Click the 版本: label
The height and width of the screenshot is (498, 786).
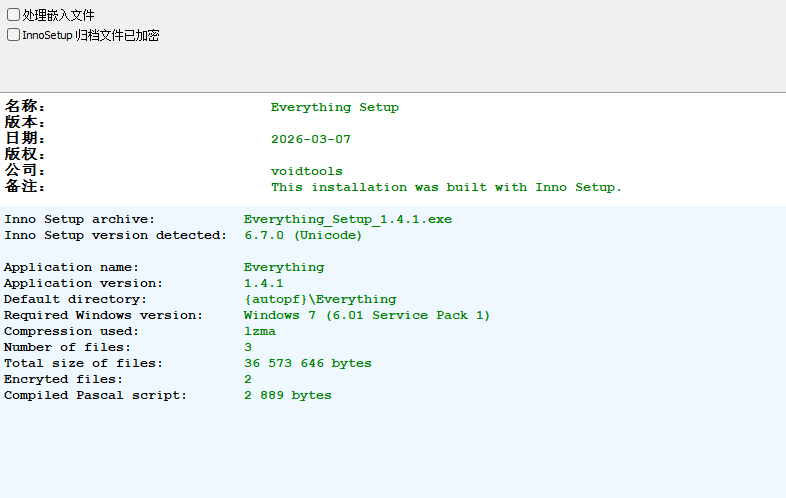[25, 122]
